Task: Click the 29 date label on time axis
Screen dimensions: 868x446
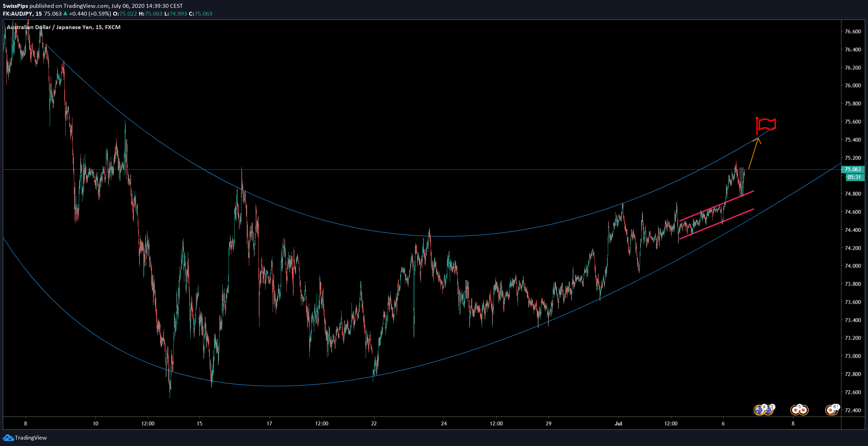Action: pyautogui.click(x=548, y=423)
